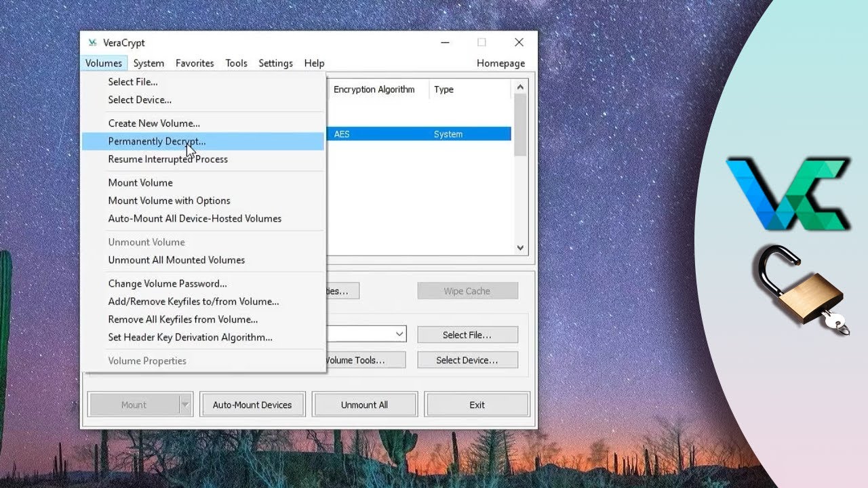Choose Change Volume Password...
Viewport: 868px width, 488px height.
coord(203,283)
